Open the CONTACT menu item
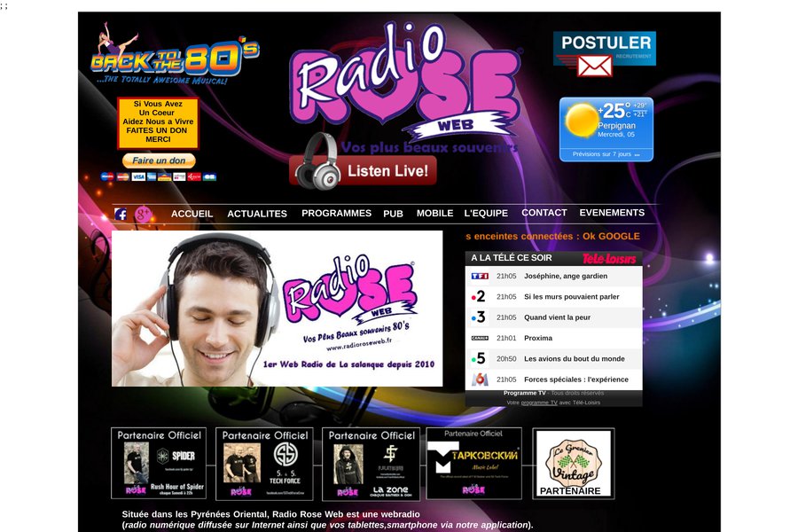Screen dimensions: 798x532 pyautogui.click(x=544, y=213)
